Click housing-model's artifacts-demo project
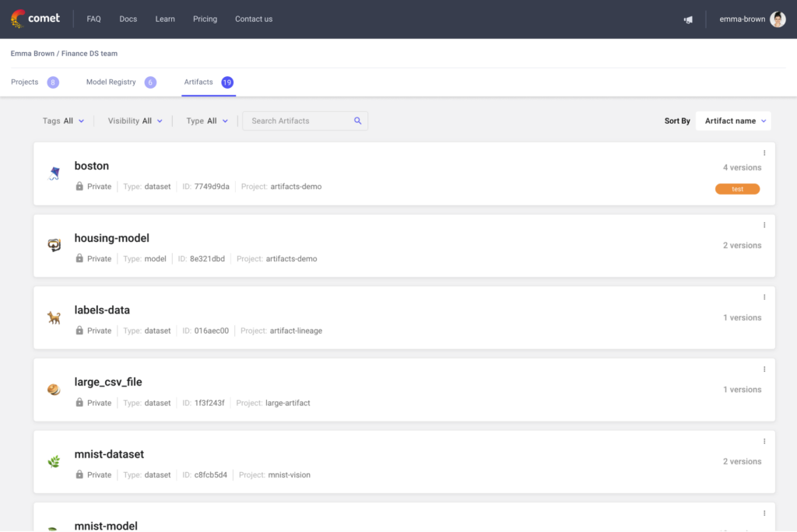Viewport: 797px width, 532px height. tap(291, 259)
